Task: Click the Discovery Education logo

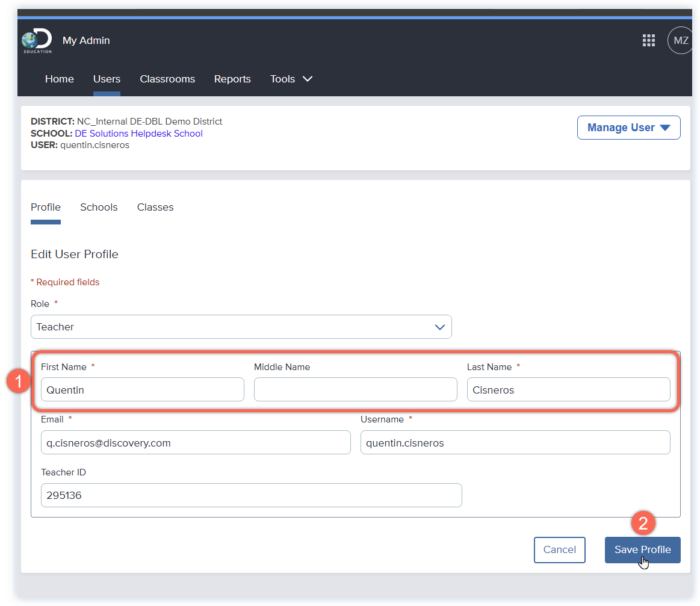Action: 37,41
